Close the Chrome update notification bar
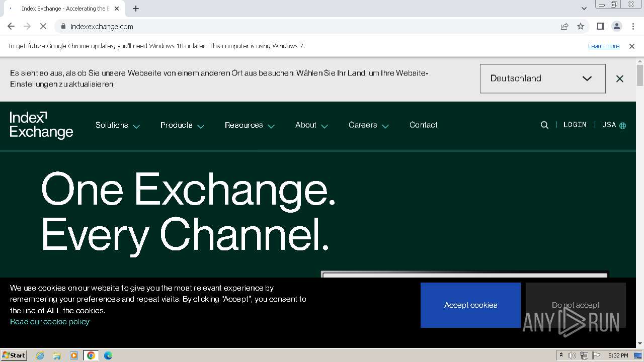The height and width of the screenshot is (362, 644). pos(632,46)
